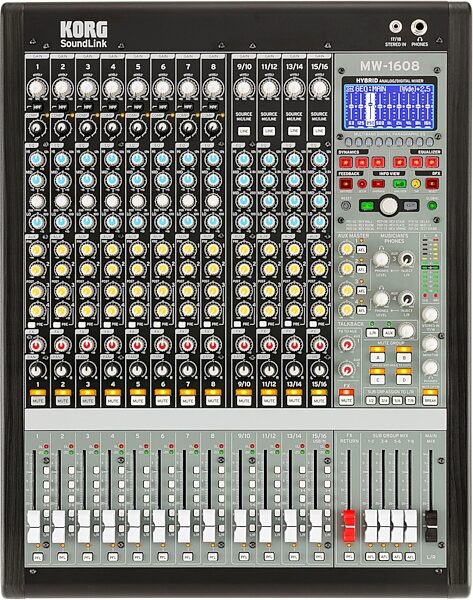Select the black main mix fader

tap(431, 526)
